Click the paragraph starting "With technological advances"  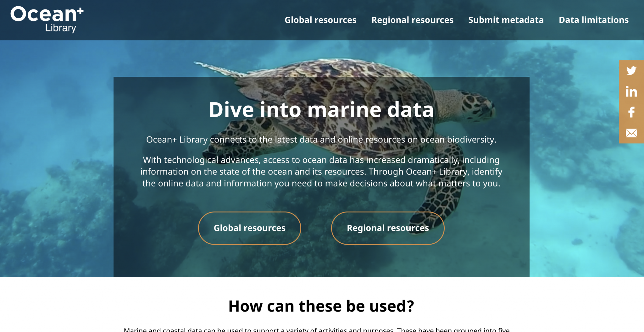point(321,172)
